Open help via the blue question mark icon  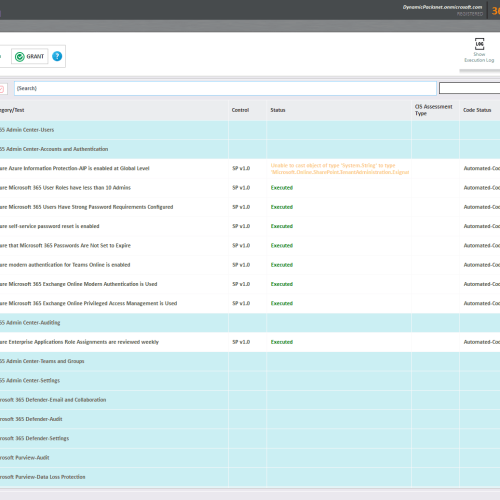coord(57,56)
